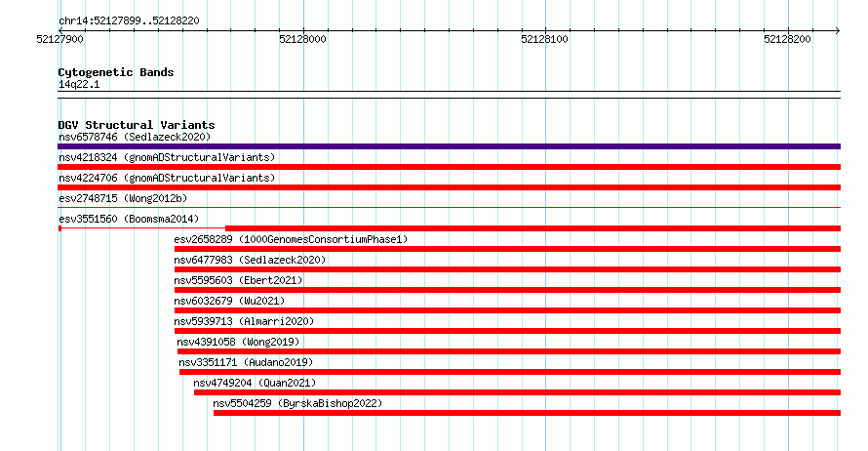
Task: Click the thin red line for esv2748715
Action: point(449,208)
